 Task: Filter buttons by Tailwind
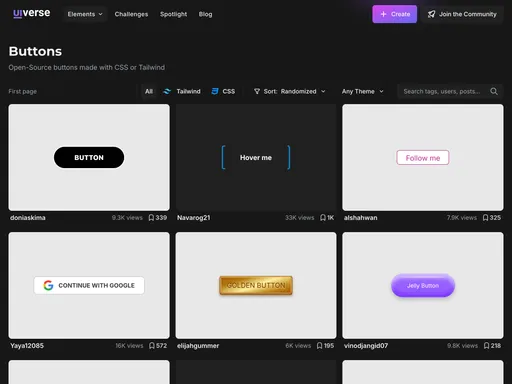click(x=182, y=91)
